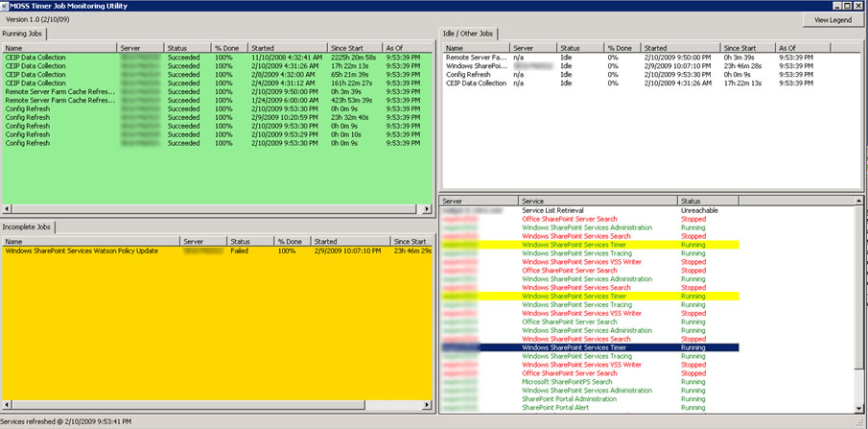Click % Done header in Running Jobs list
868x429 pixels.
point(229,48)
